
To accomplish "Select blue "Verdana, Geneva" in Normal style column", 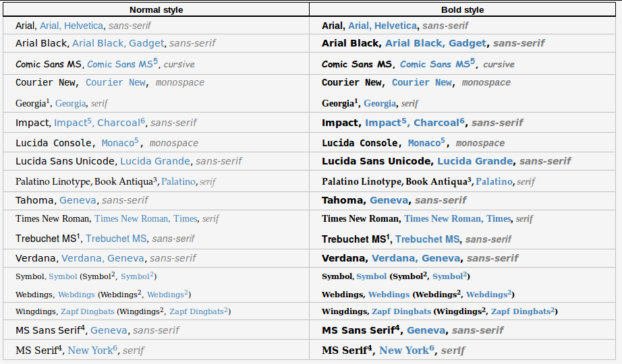I will coord(103,258).
